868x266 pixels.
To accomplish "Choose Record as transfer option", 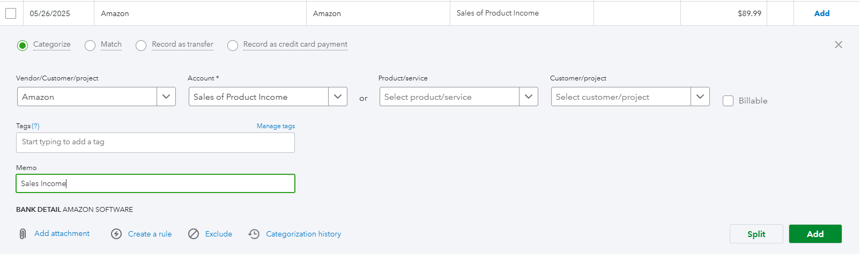I will click(x=141, y=46).
